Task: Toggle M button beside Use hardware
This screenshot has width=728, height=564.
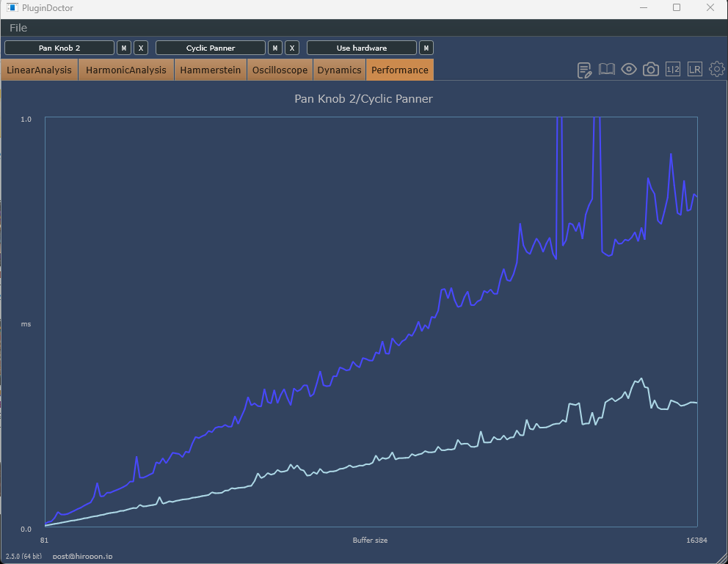Action: pyautogui.click(x=426, y=48)
